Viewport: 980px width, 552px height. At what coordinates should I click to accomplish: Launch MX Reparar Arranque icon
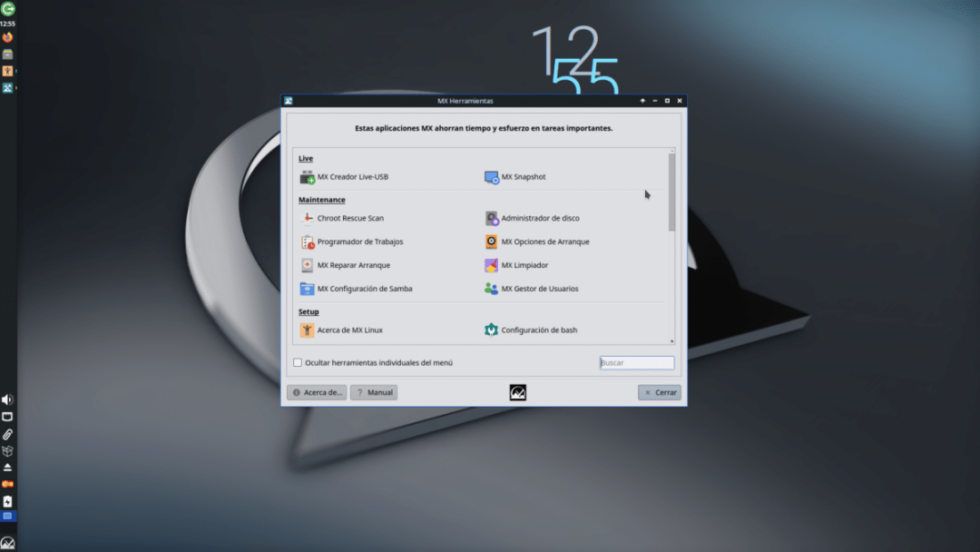coord(307,265)
